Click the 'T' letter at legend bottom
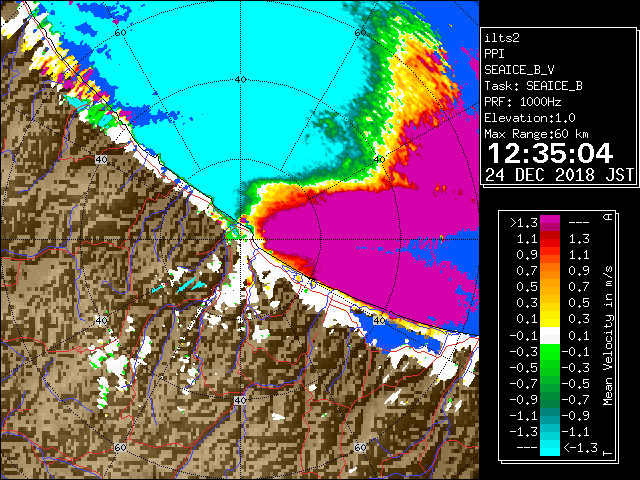Viewport: 640px width, 480px height. coord(609,453)
